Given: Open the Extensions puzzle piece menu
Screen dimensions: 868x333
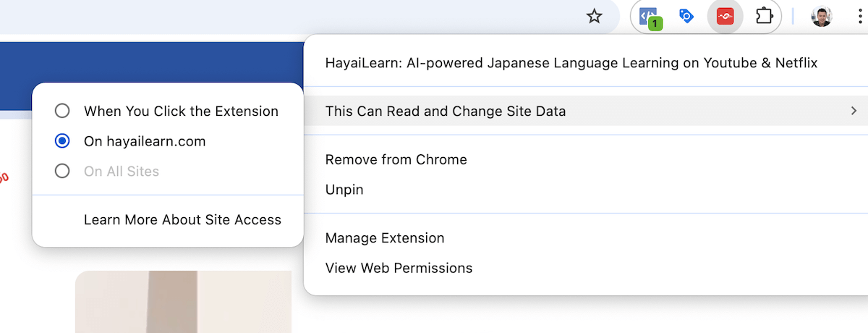Looking at the screenshot, I should 763,16.
